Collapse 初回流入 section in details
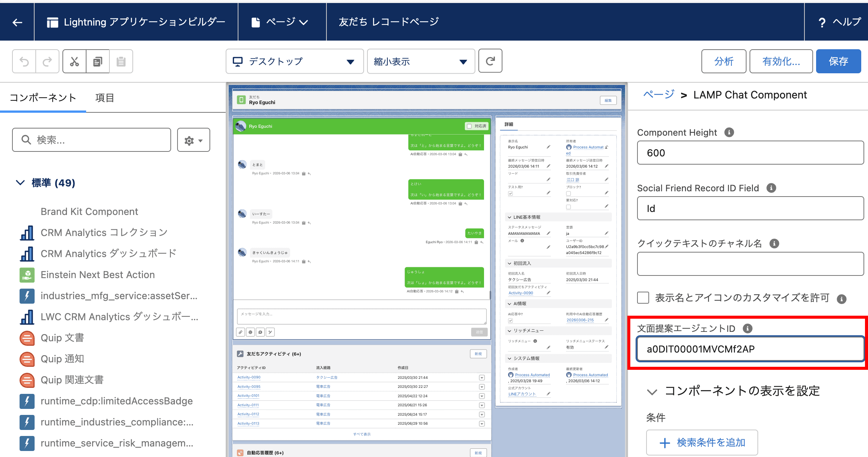 [510, 263]
